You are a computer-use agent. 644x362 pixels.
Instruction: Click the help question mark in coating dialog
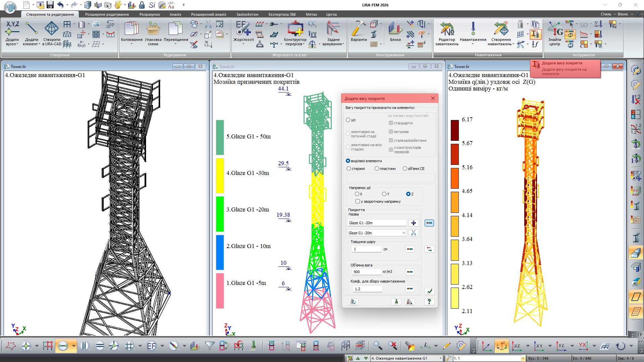click(429, 302)
